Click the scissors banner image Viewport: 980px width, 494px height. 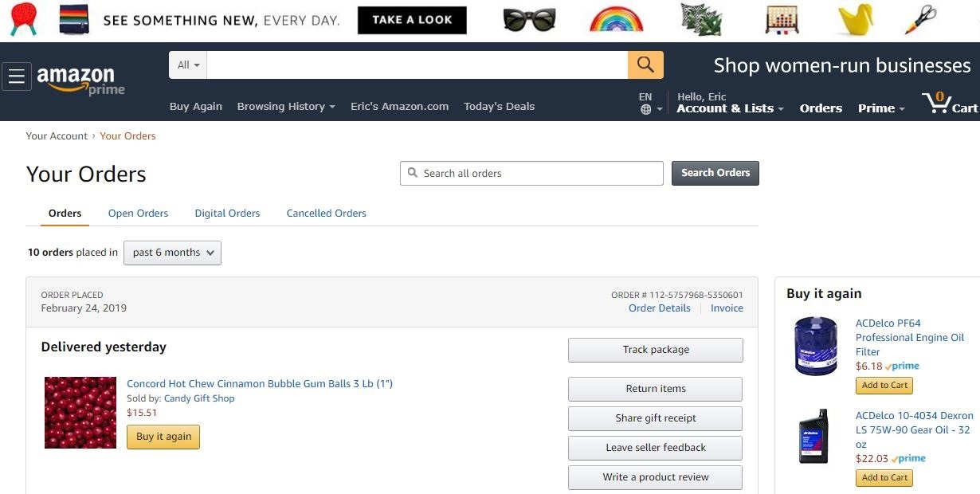pyautogui.click(x=920, y=19)
